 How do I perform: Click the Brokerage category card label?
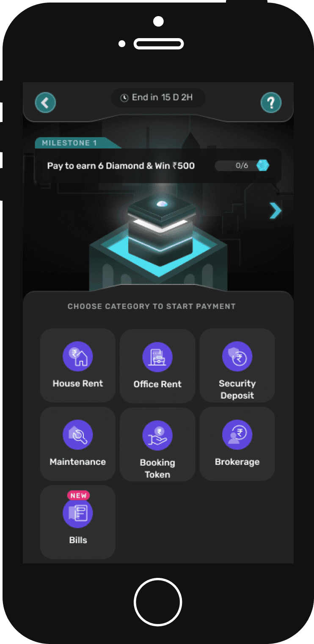click(237, 462)
